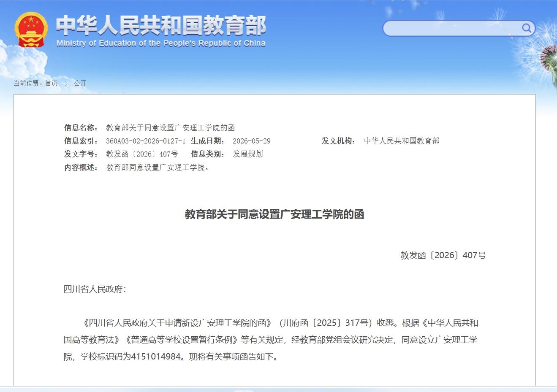Select issuing body 中华人民共和国教育部 in metadata

coord(402,141)
